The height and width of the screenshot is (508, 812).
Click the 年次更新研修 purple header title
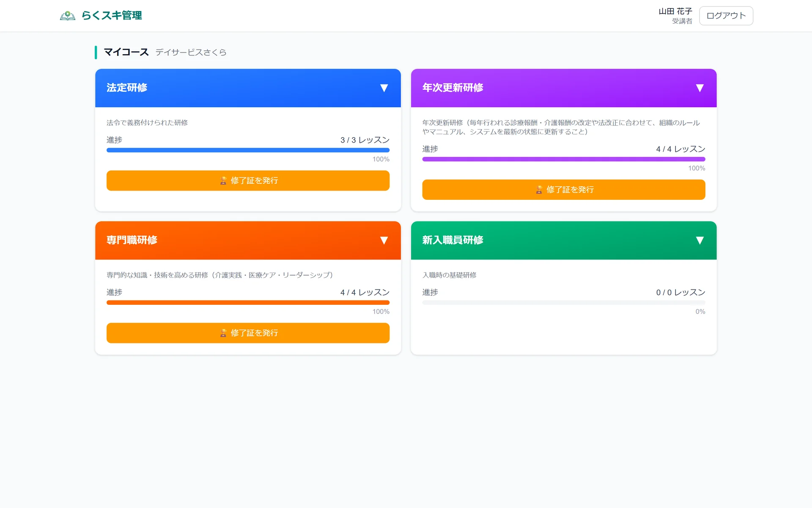click(x=453, y=88)
